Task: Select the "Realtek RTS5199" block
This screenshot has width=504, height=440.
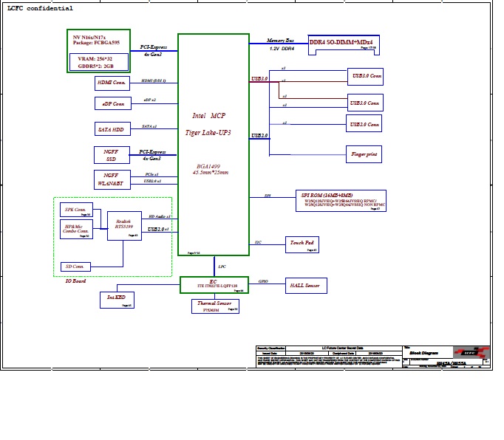Action: (124, 226)
